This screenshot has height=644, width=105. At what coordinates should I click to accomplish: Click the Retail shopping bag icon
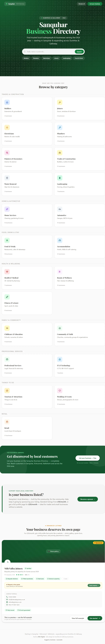pos(7,422)
